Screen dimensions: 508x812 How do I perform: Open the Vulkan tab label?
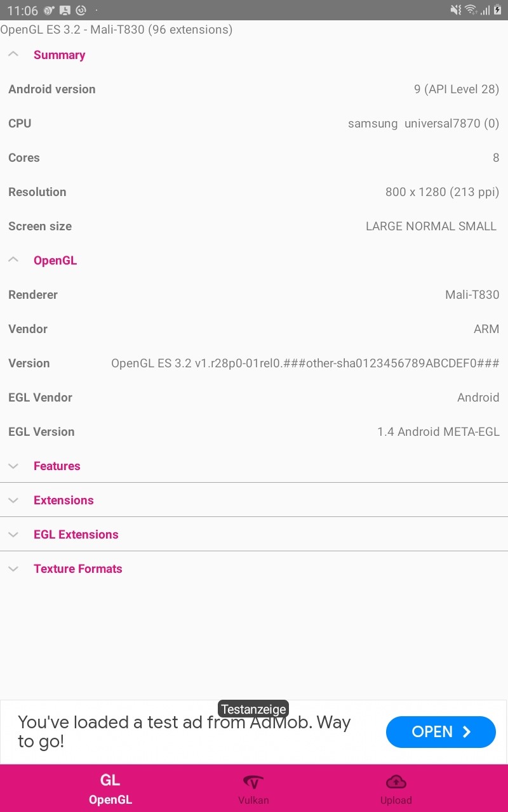pyautogui.click(x=253, y=800)
